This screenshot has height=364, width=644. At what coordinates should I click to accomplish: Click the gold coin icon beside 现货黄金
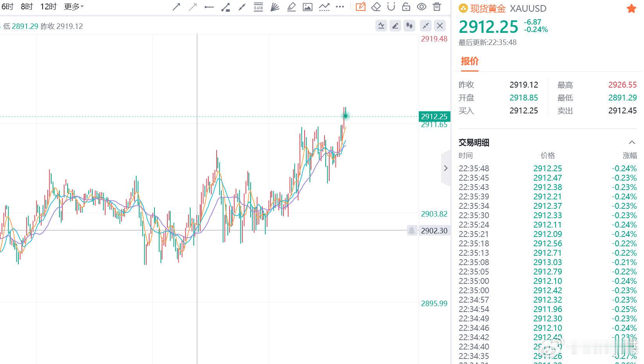(x=463, y=9)
